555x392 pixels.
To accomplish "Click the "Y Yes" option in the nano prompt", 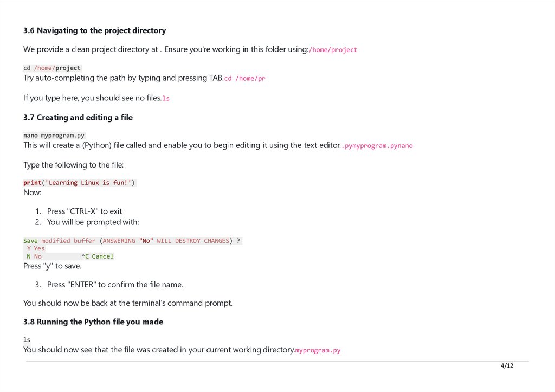I will click(x=36, y=248).
